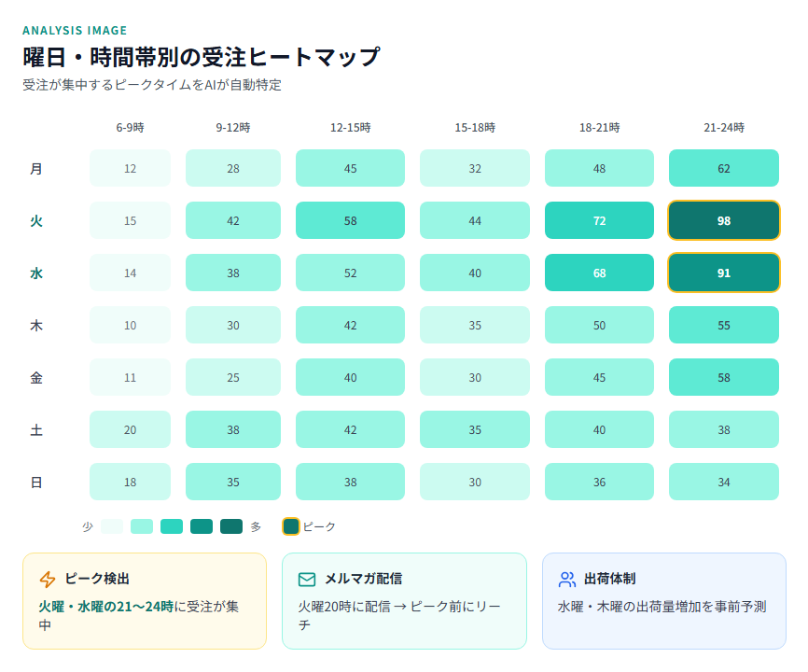Click the Thursday 18-21時 cell 50

tap(599, 325)
